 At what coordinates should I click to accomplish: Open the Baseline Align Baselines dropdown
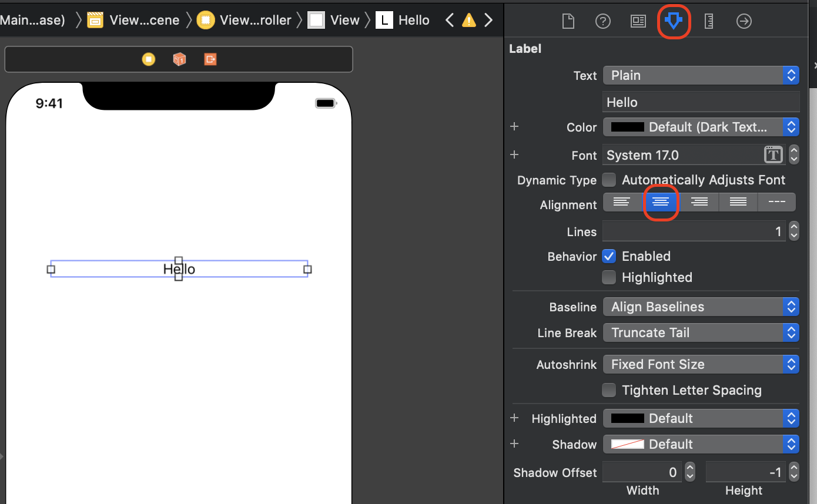coord(701,307)
